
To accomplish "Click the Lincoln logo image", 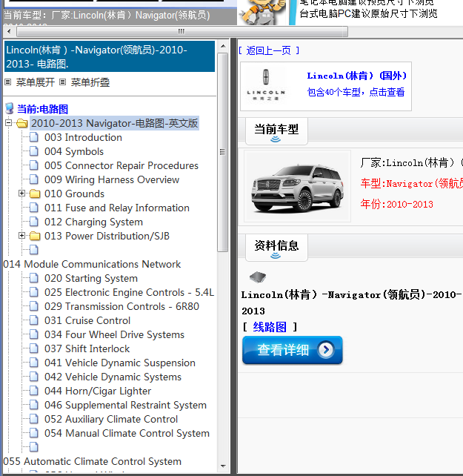I will pos(266,85).
